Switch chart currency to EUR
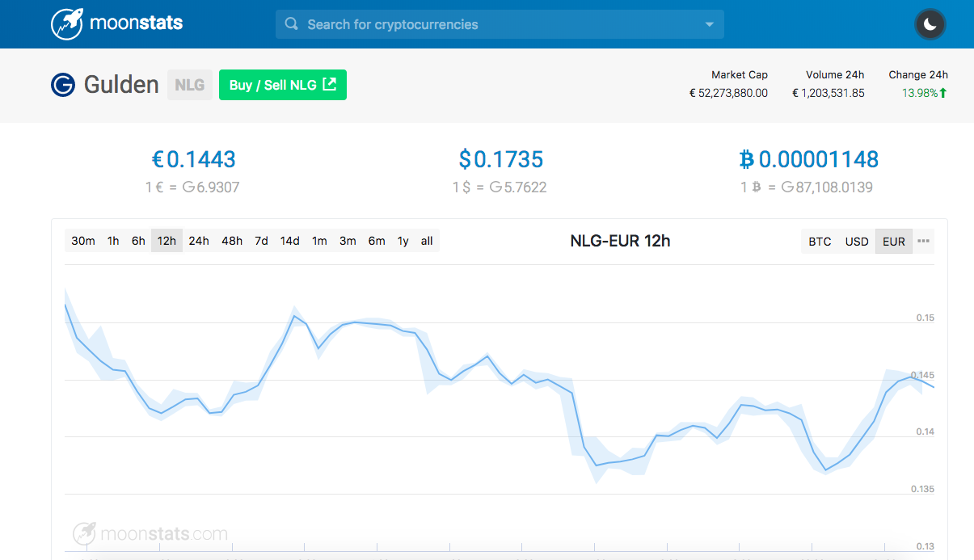 894,242
